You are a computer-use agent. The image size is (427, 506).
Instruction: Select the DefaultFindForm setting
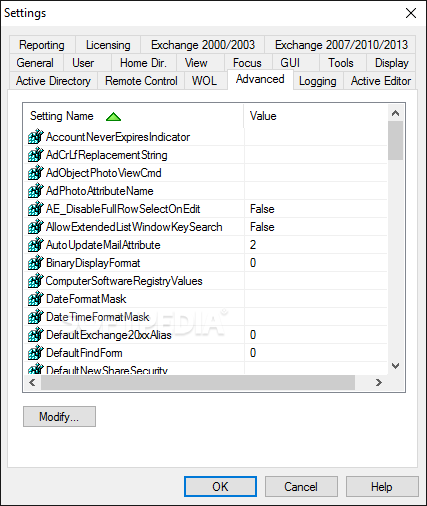pos(206,353)
